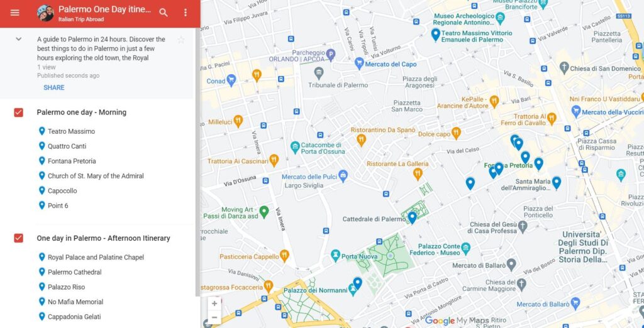The image size is (644, 328).
Task: Open the three-dot more options menu
Action: (x=186, y=13)
